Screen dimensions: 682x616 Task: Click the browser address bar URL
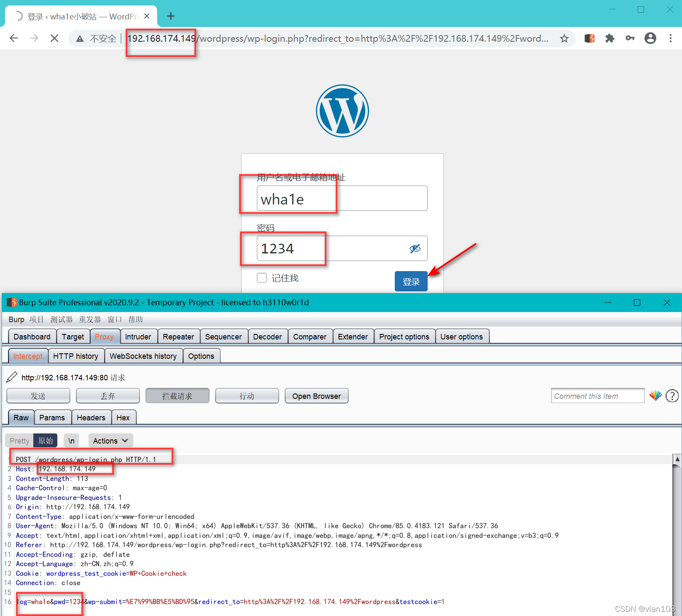click(337, 39)
